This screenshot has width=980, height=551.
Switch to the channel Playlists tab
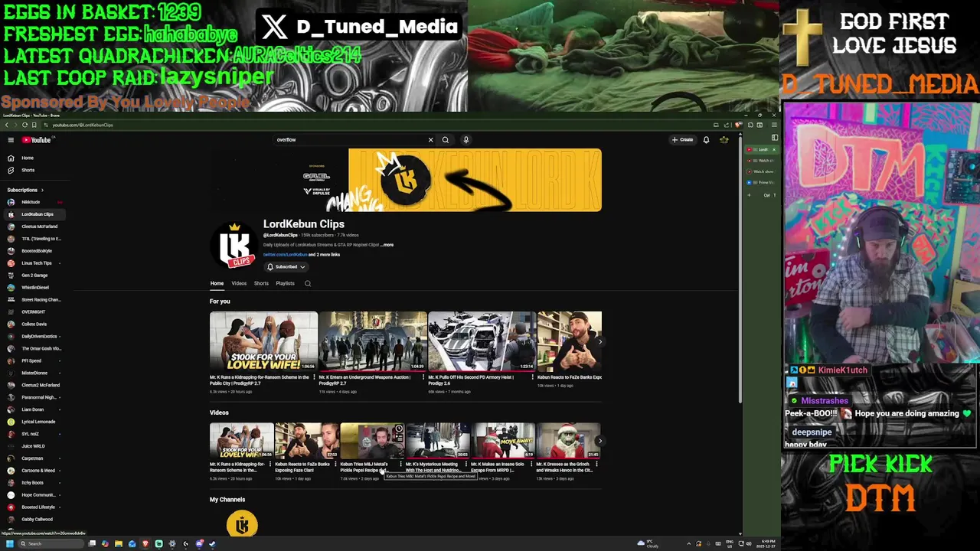click(285, 283)
